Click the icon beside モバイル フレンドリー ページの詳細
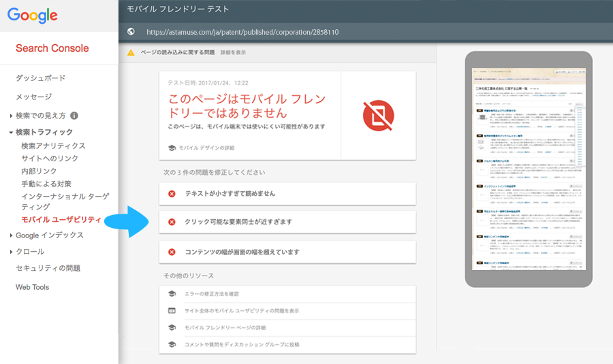Screen dimensions: 613x364 172,327
